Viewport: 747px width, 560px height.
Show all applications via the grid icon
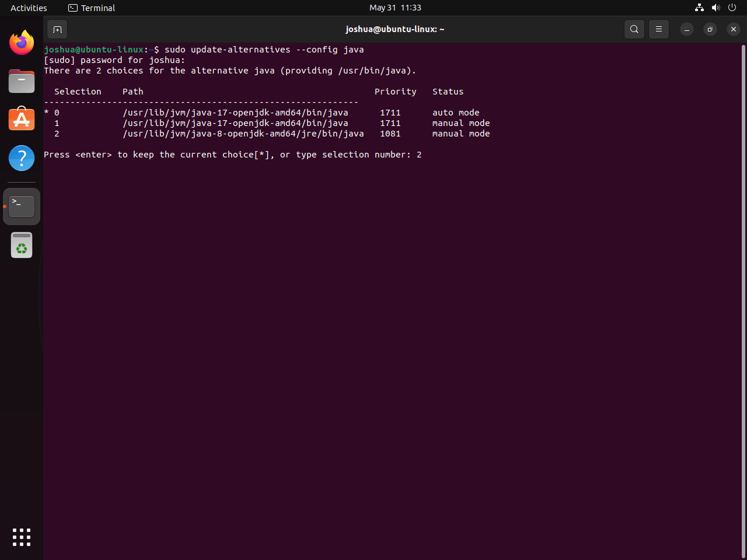point(21,537)
